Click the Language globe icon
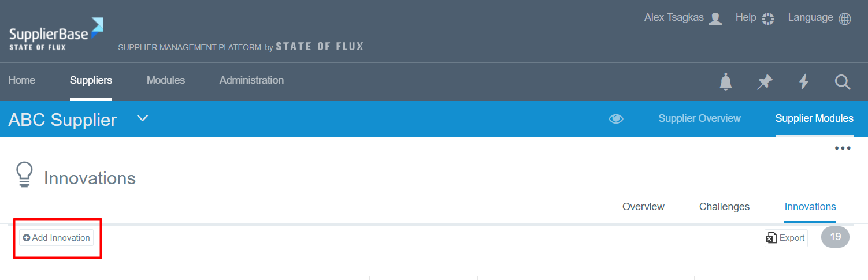868x280 pixels. point(845,18)
